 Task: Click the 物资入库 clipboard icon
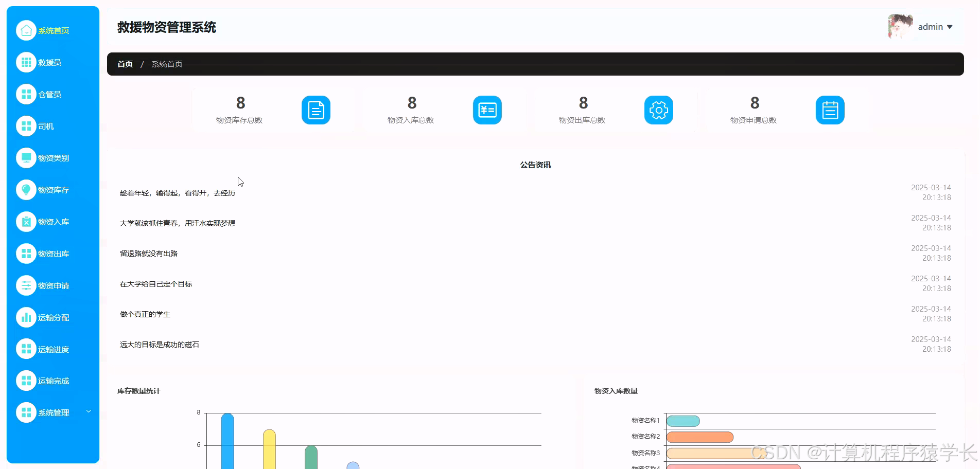(x=26, y=222)
